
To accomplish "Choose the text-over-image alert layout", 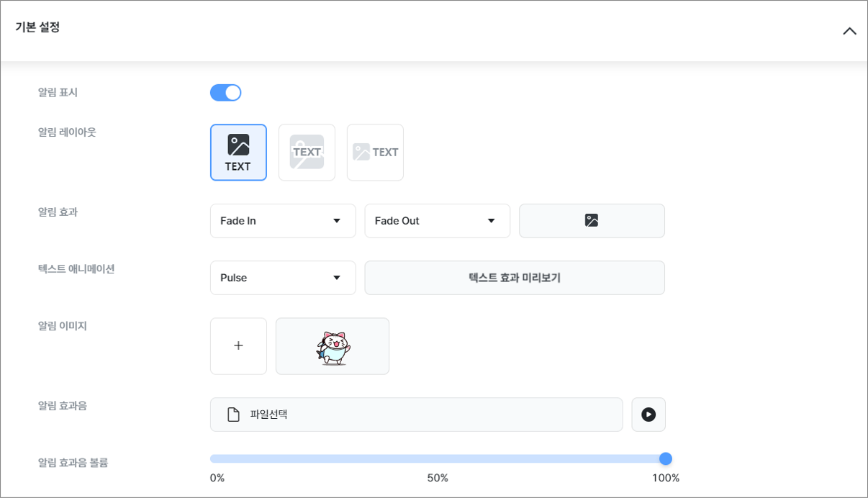I will click(307, 153).
